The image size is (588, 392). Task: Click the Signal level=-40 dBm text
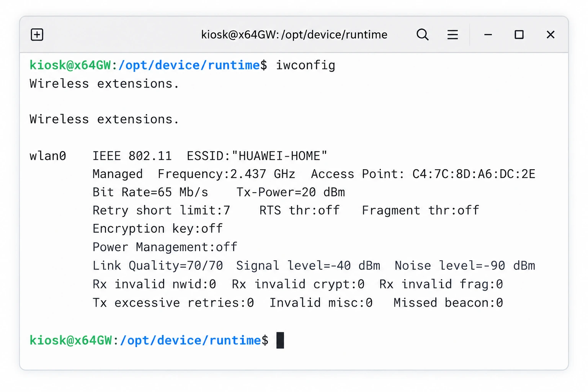click(308, 266)
